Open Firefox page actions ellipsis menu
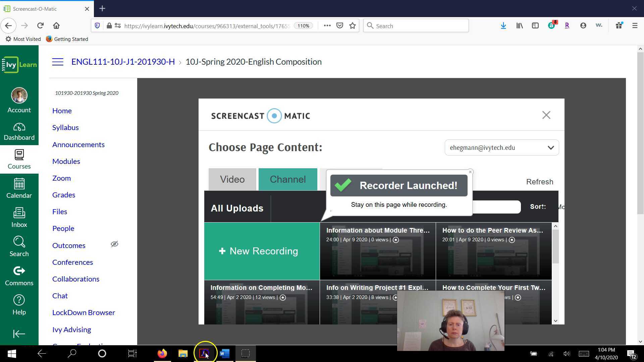Screen dimensions: 644x362 327,26
